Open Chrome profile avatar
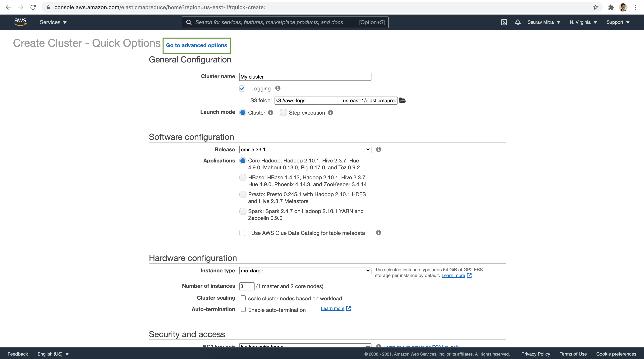 point(623,7)
